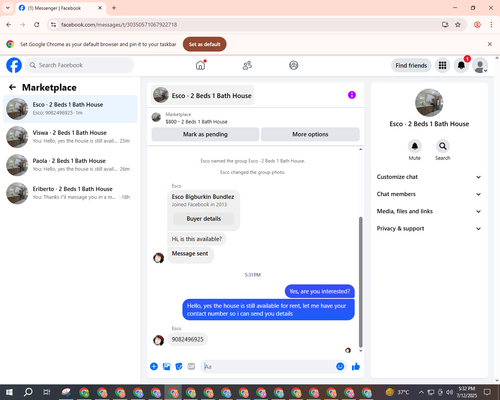Open the Facebook Home icon

click(x=200, y=65)
